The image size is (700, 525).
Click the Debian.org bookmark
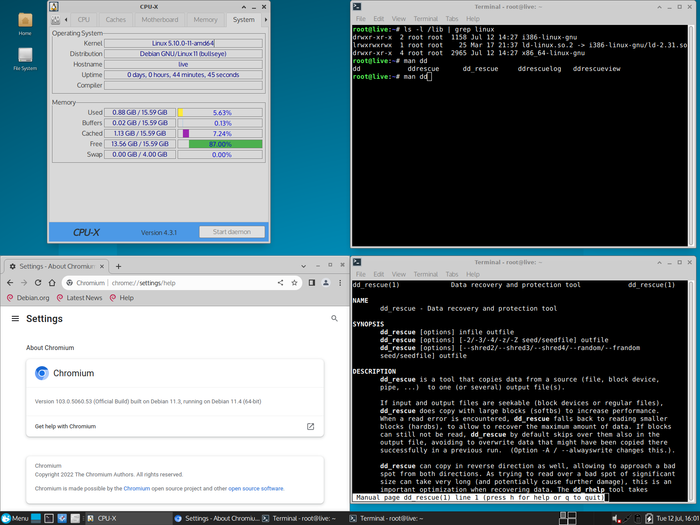pyautogui.click(x=30, y=298)
